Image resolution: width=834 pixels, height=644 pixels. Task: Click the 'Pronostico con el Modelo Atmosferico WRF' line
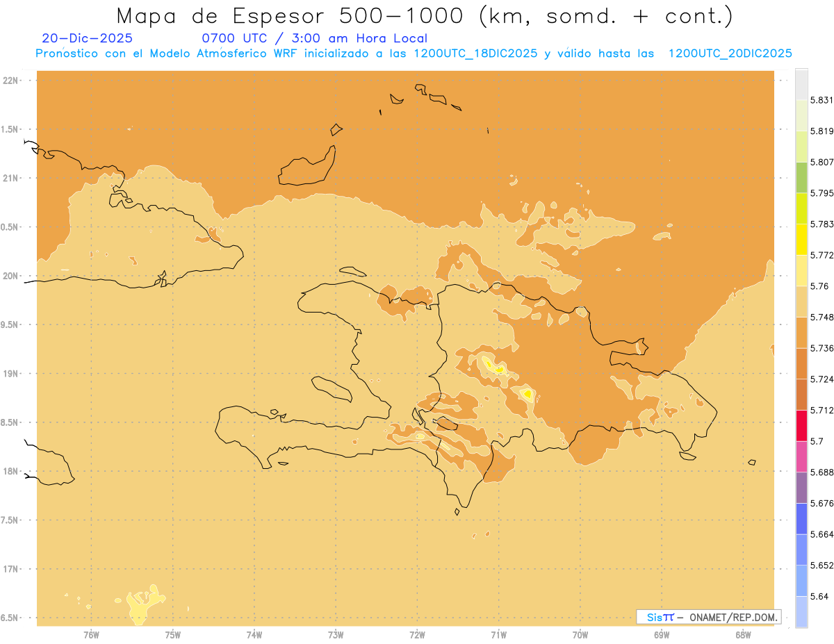(414, 53)
